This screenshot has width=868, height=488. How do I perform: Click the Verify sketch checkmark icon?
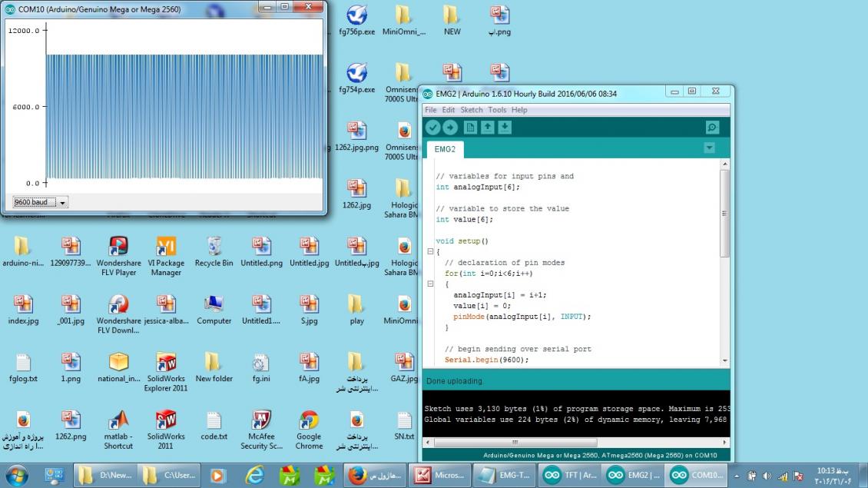[x=433, y=128]
